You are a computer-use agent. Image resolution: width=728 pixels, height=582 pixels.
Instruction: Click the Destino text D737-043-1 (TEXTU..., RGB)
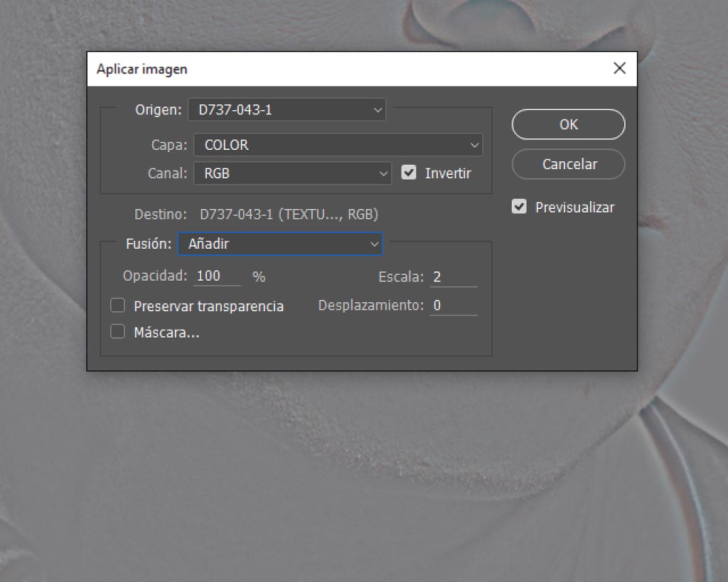coord(289,214)
